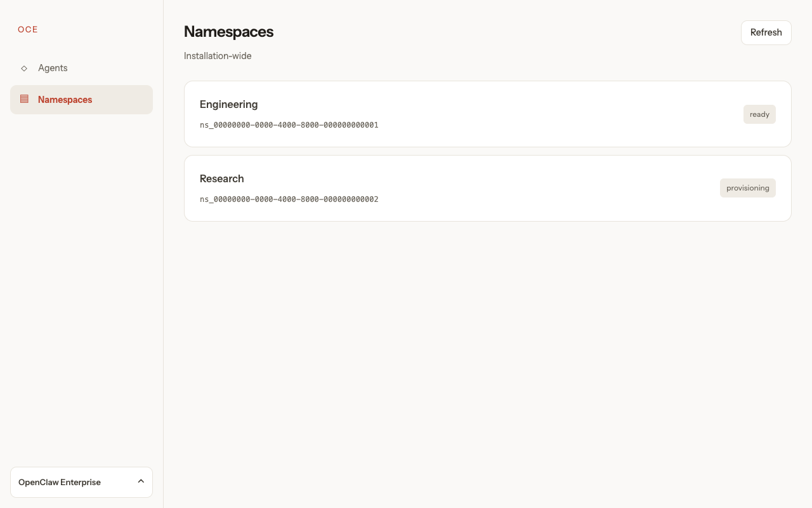812x508 pixels.
Task: Refresh the namespaces list
Action: click(x=766, y=32)
